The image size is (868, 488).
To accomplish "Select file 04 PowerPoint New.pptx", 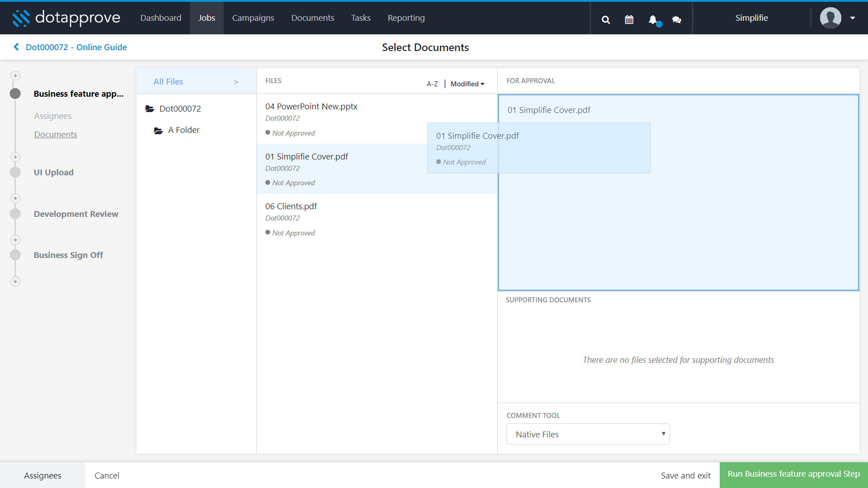I will (x=377, y=119).
